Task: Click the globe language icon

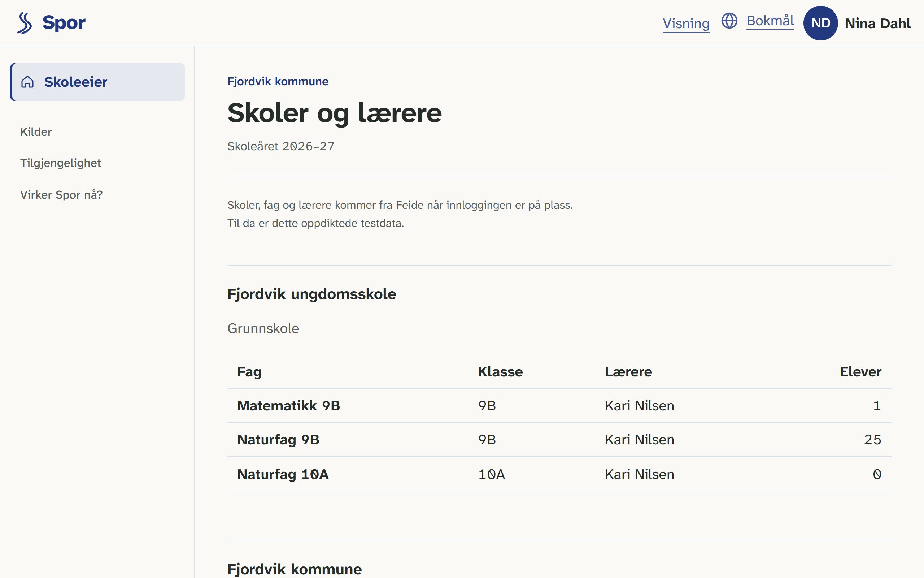Action: point(729,21)
